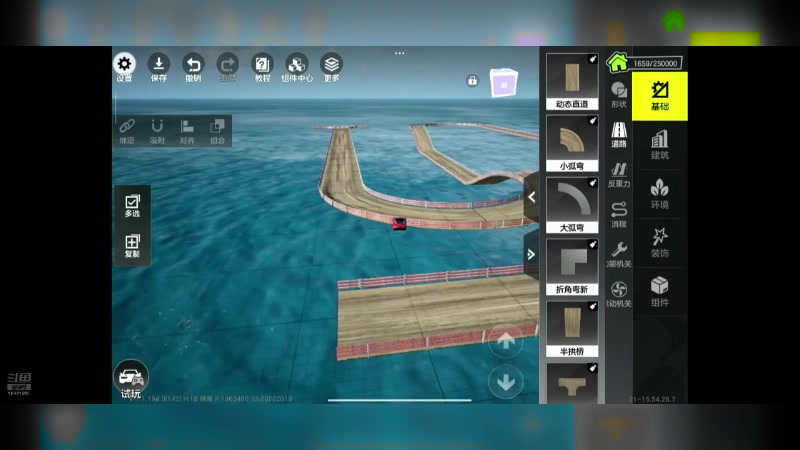
Task: Raise camera with up arrow button
Action: pyautogui.click(x=506, y=341)
